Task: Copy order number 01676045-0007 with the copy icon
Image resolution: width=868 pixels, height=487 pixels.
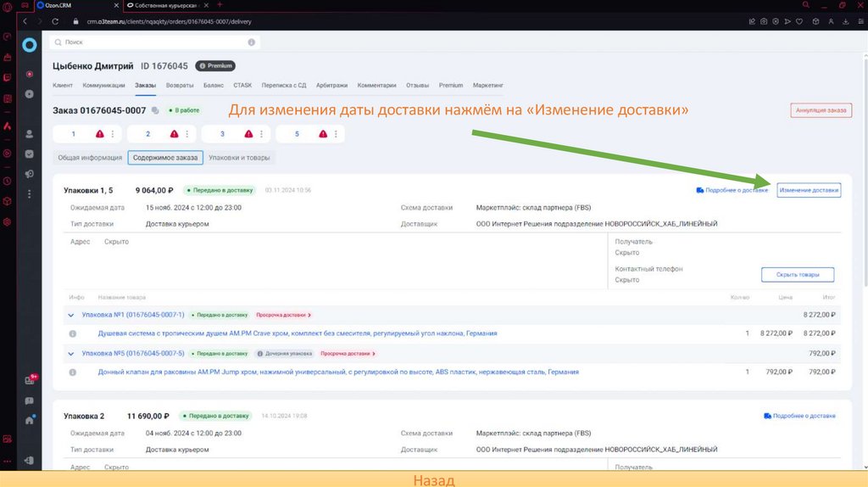Action: click(x=155, y=111)
